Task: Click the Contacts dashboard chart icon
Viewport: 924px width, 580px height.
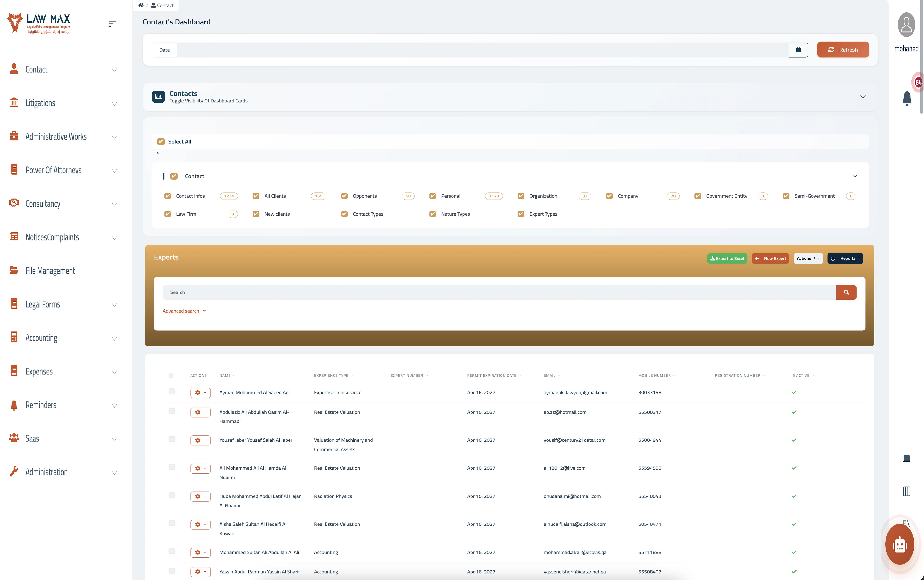Action: 158,97
